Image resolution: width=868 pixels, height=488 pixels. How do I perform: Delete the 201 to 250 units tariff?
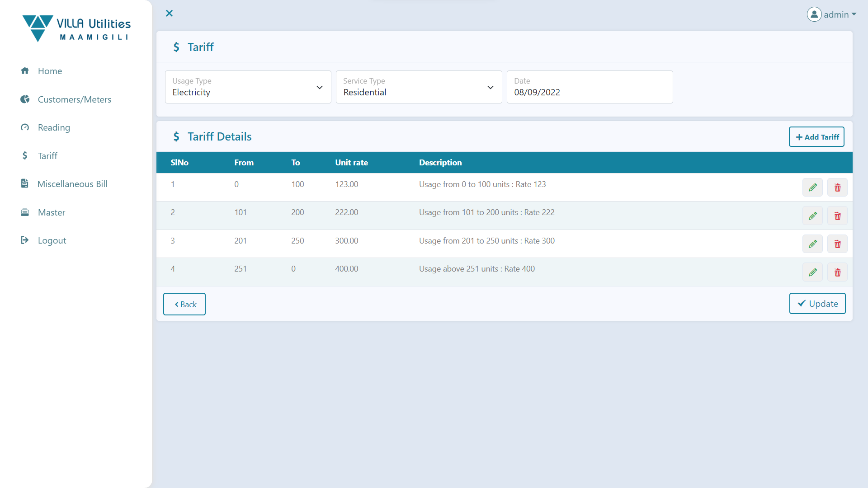[837, 244]
